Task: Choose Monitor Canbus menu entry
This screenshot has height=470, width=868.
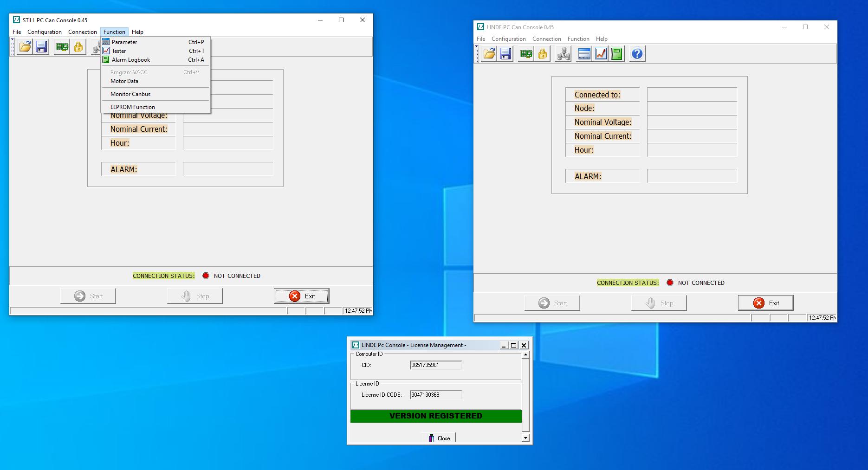Action: click(x=155, y=94)
